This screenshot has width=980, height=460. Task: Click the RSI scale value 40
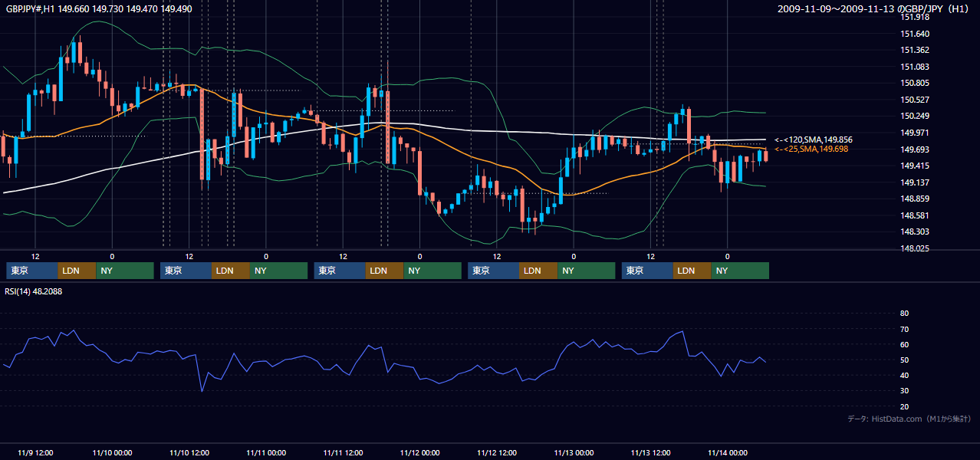pos(904,375)
